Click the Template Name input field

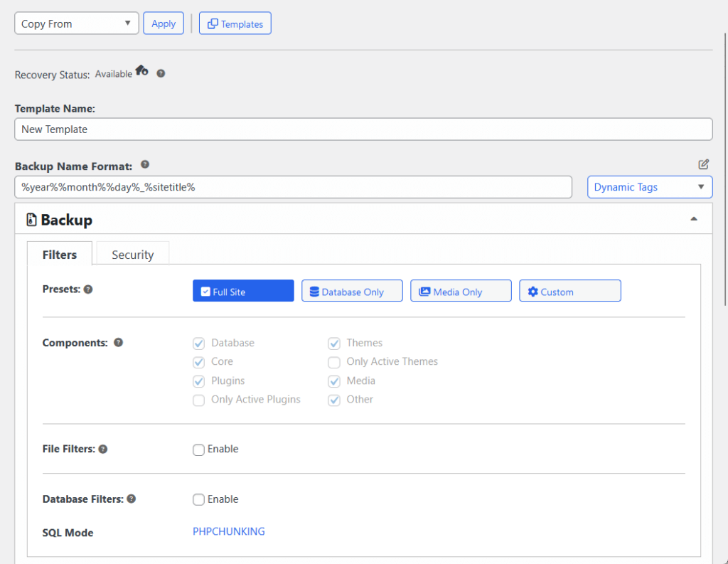point(363,129)
